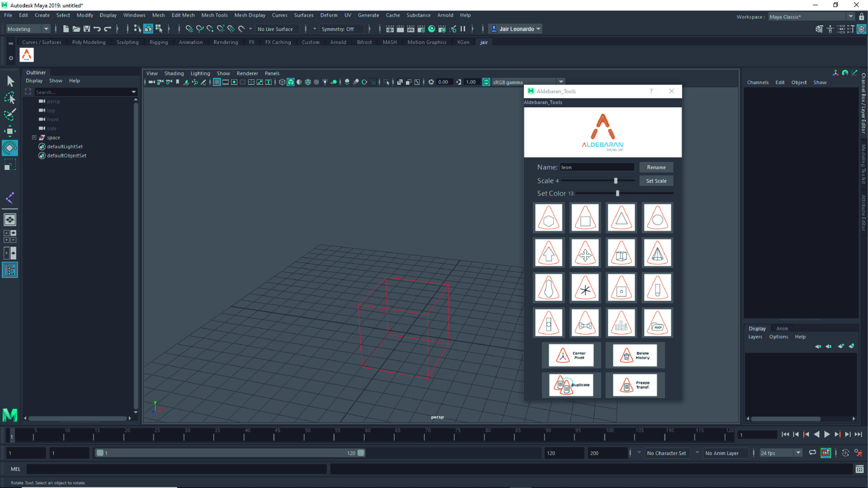Select the Move tool in toolbox
This screenshot has height=488, width=868.
tap(10, 131)
